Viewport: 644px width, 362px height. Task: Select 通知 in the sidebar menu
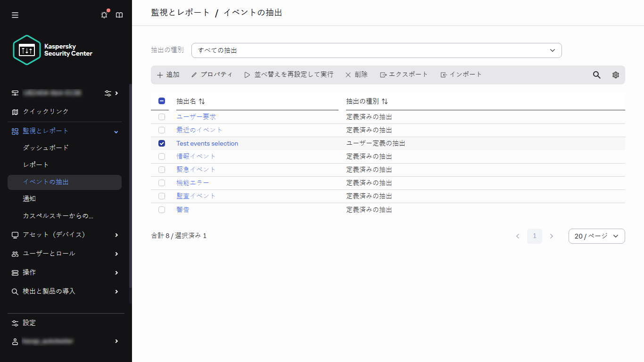(x=29, y=198)
